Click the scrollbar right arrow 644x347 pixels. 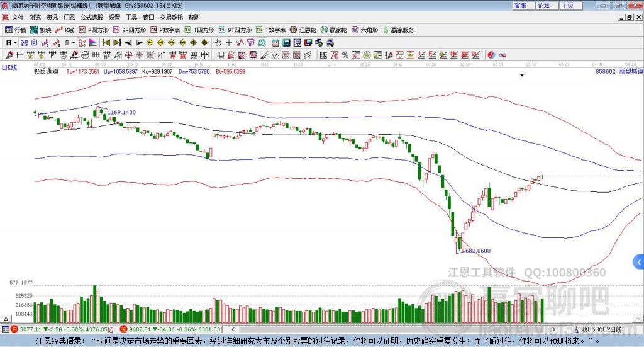(x=553, y=329)
